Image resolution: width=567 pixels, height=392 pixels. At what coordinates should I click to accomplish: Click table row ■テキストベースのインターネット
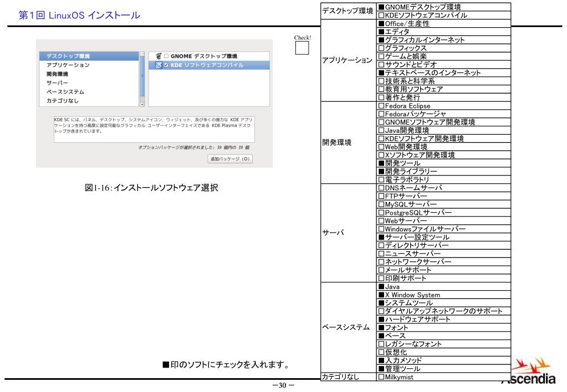coord(444,73)
